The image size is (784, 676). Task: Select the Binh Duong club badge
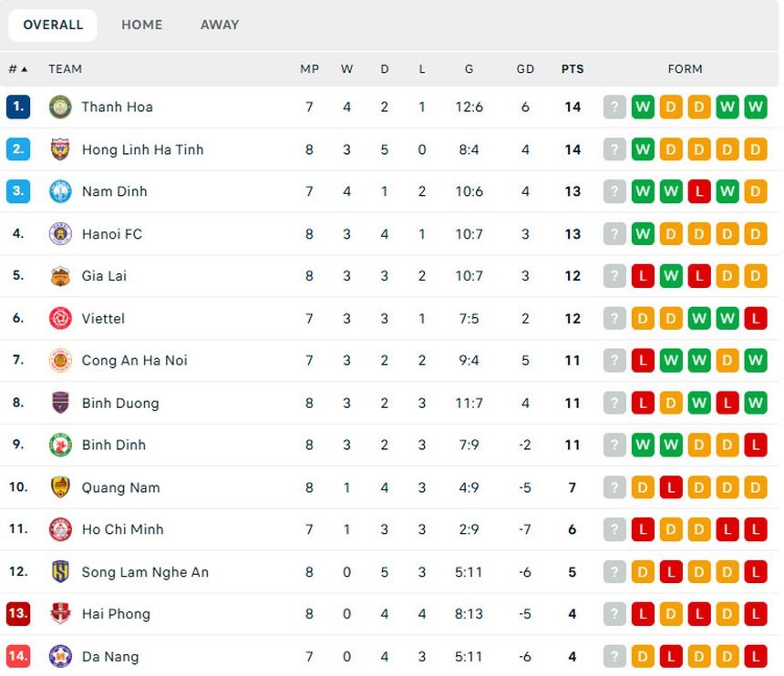[x=59, y=403]
